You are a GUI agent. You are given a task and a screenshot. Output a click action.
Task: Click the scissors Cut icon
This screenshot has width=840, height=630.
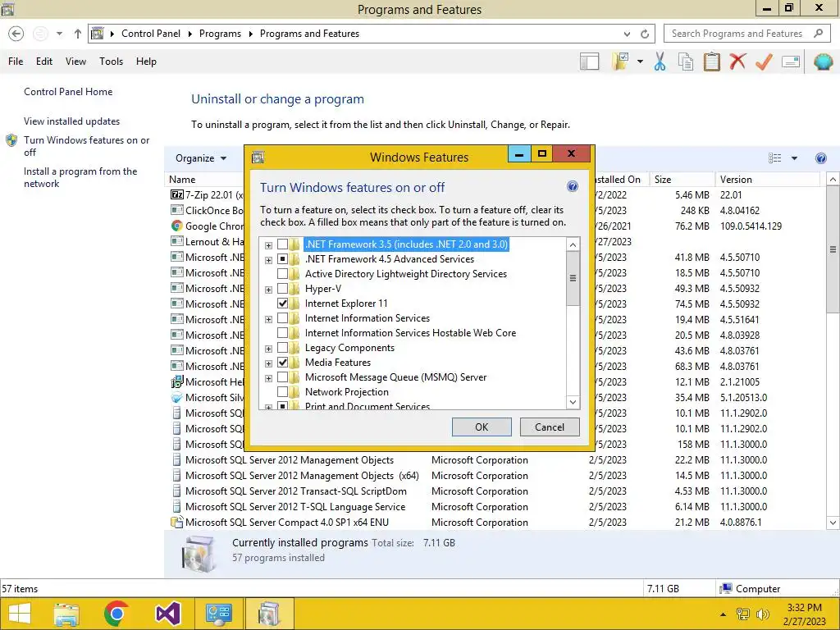(x=660, y=62)
